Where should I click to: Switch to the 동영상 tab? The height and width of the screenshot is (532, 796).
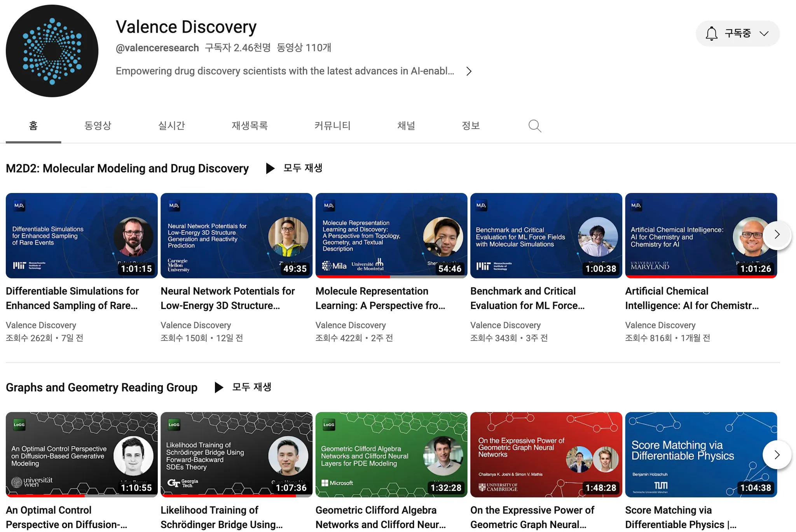(x=98, y=125)
